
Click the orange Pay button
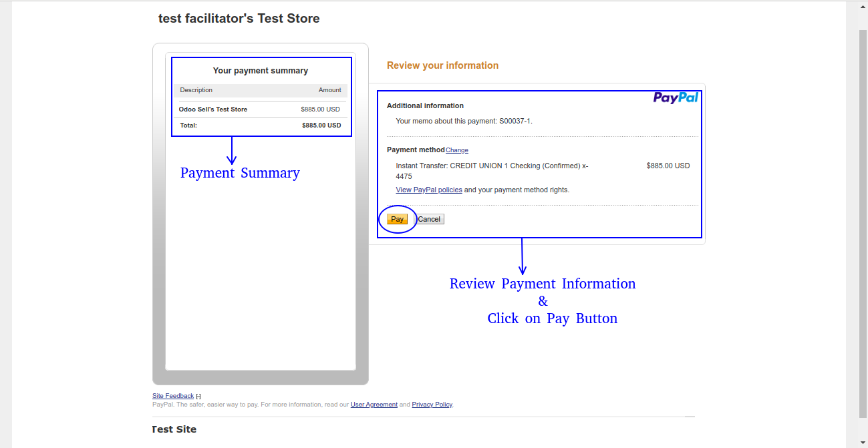[397, 219]
